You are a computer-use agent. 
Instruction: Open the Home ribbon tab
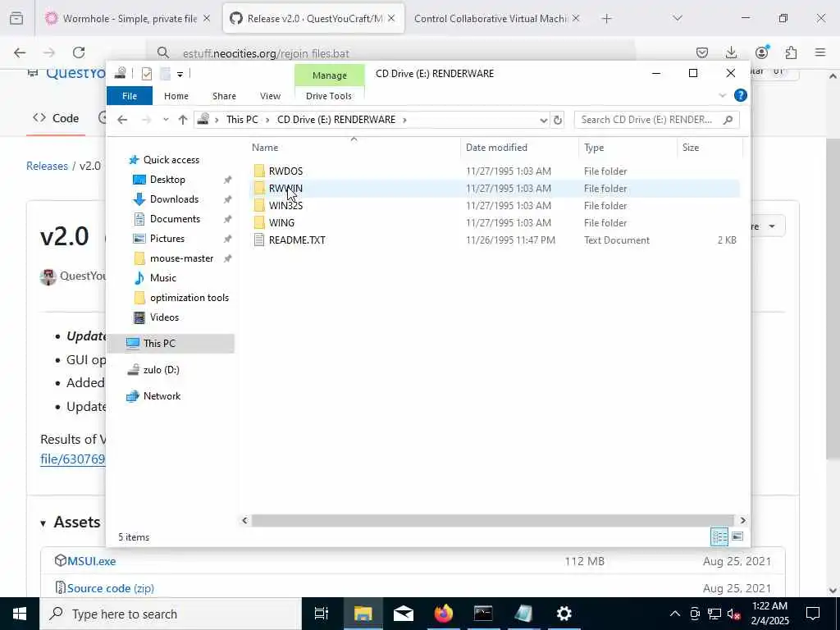(176, 96)
